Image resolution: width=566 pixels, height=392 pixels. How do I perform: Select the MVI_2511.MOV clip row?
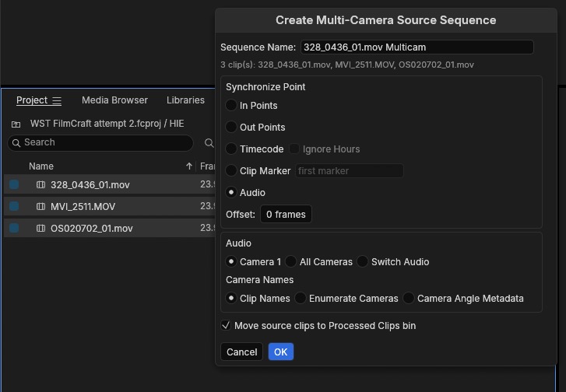tap(110, 206)
